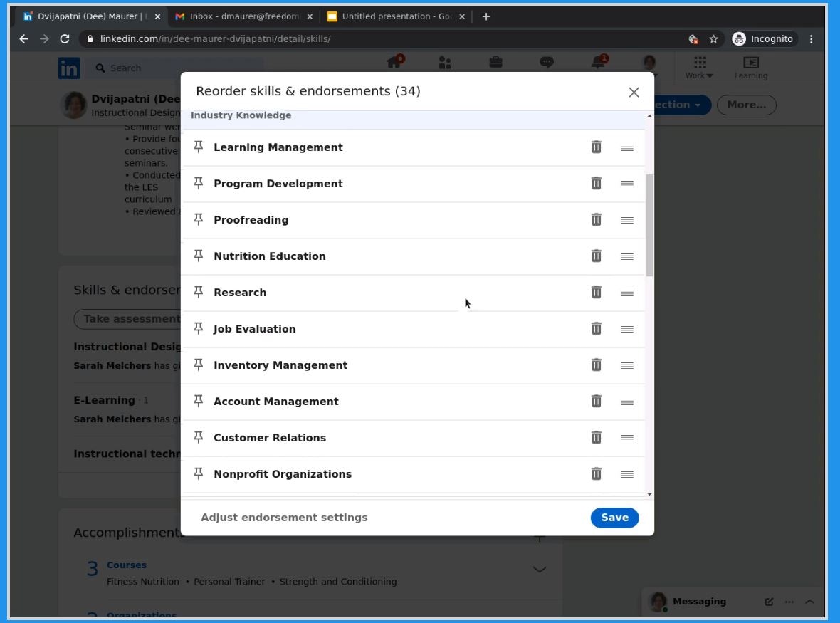Click reorder handle for Customer Relations
840x623 pixels.
[x=626, y=438]
